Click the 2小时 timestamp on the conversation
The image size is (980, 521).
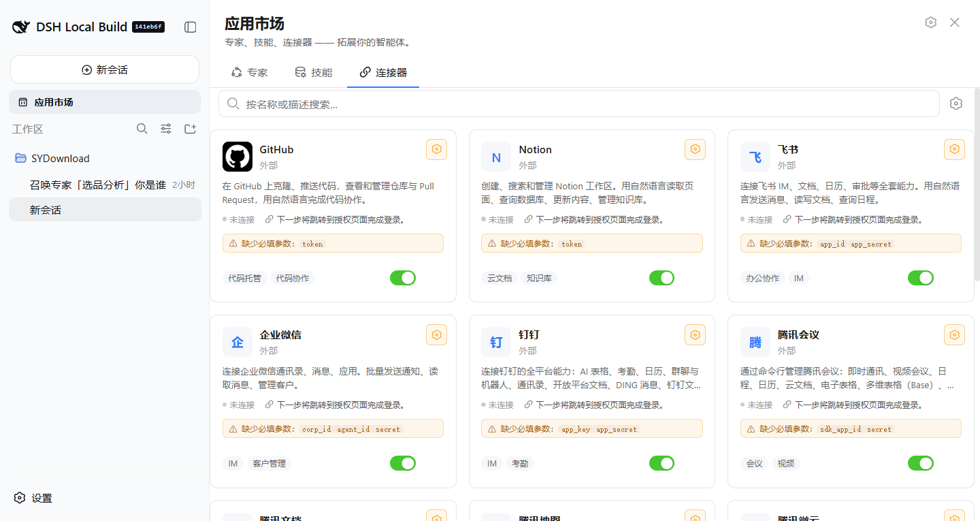(184, 185)
